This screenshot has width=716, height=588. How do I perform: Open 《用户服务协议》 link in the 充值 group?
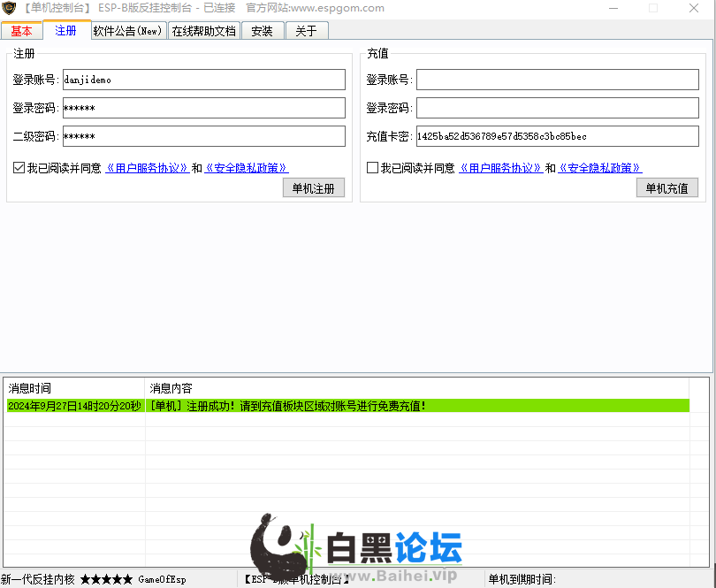[500, 168]
